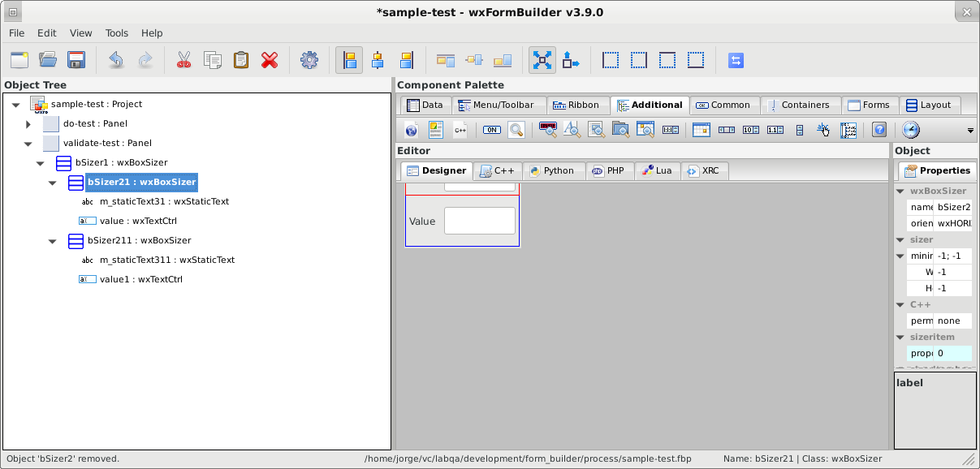Add a wxSearchCtrl using the magnifier palette icon
980x469 pixels.
click(x=516, y=130)
